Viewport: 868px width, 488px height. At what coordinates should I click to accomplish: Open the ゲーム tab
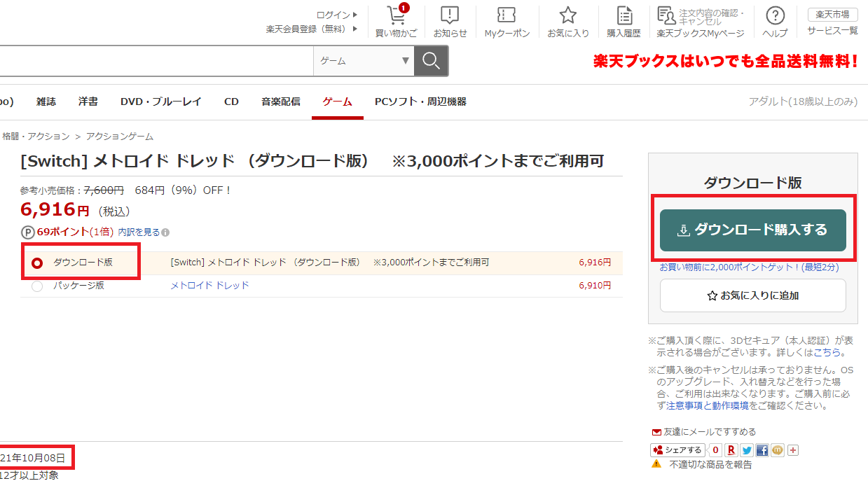pyautogui.click(x=338, y=102)
